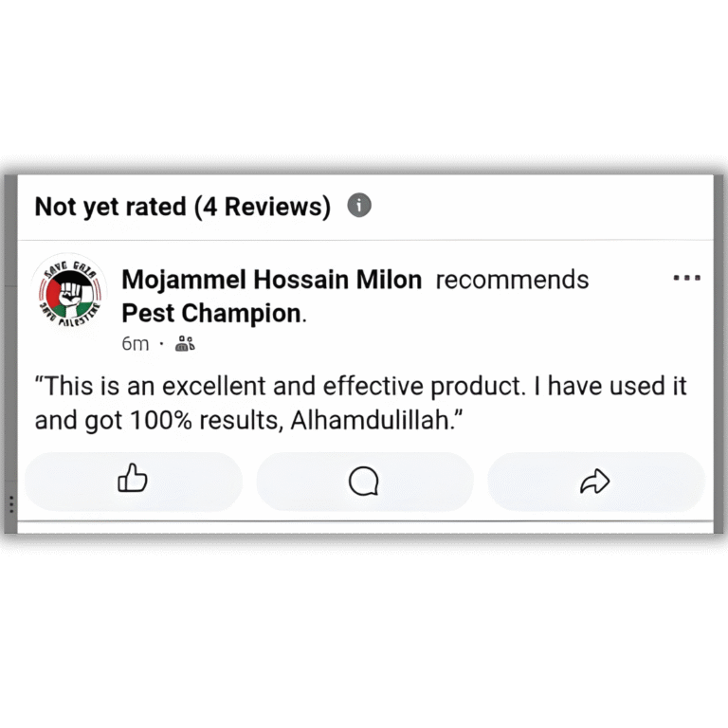Click the 6m timestamp of the review
The width and height of the screenshot is (728, 728).
click(136, 344)
